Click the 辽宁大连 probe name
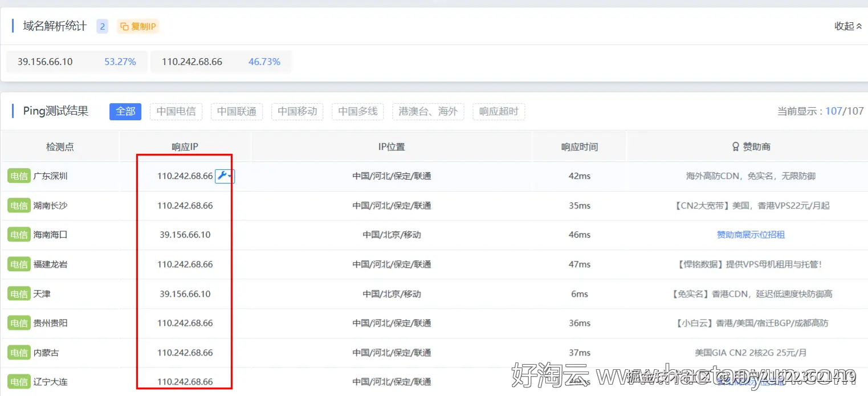Viewport: 868px width, 396px height. pyautogui.click(x=50, y=382)
